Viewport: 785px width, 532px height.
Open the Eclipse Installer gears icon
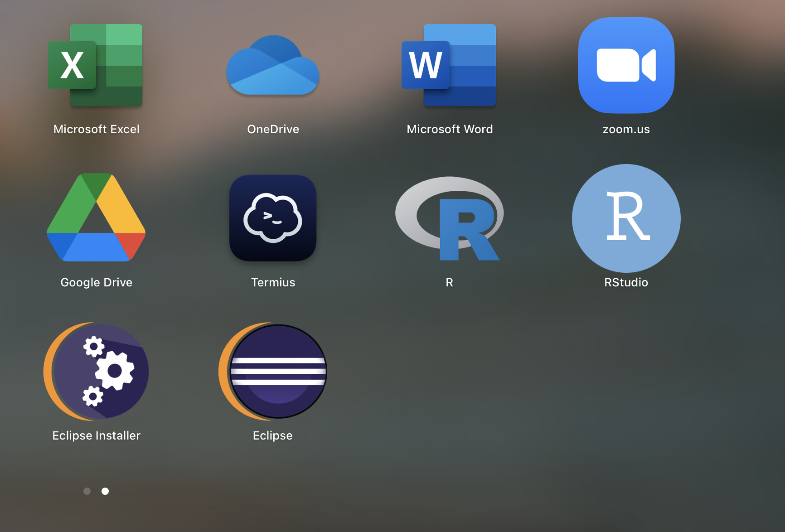(x=96, y=371)
